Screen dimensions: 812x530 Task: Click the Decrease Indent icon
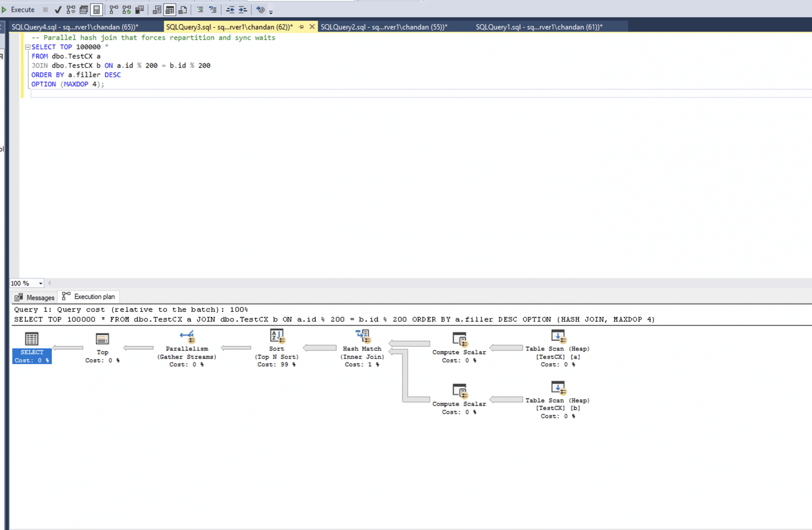tap(230, 10)
